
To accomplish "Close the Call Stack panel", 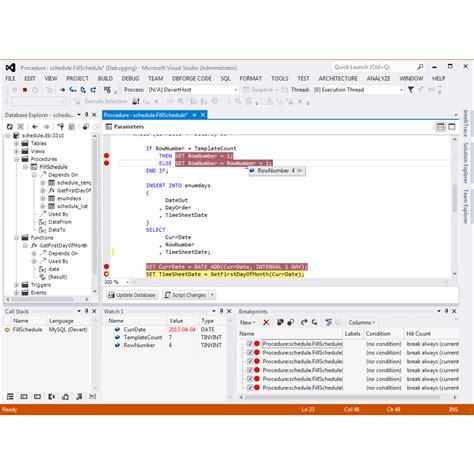I will [x=94, y=311].
